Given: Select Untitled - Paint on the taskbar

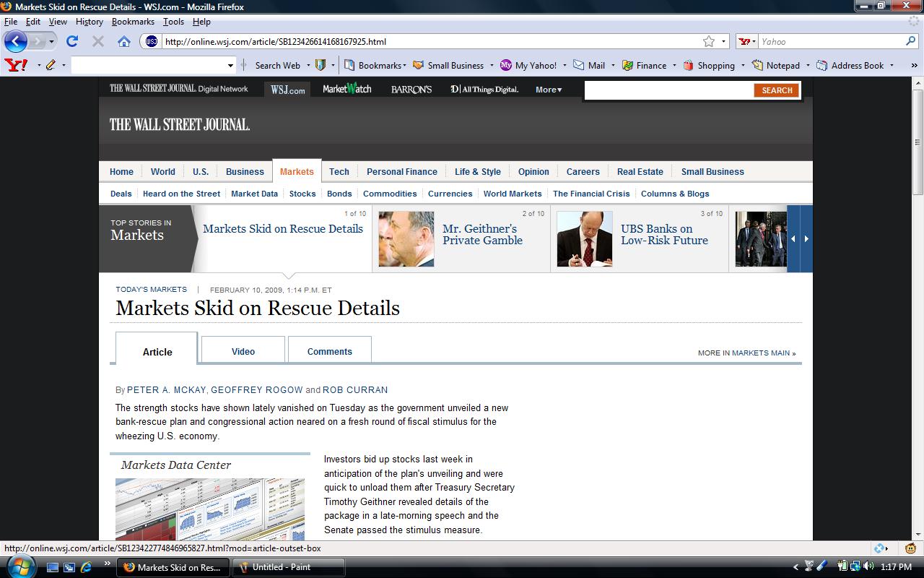Looking at the screenshot, I should point(288,567).
